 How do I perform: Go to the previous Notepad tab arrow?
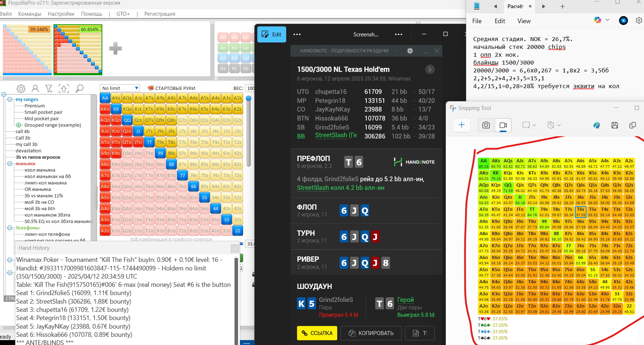pos(495,6)
